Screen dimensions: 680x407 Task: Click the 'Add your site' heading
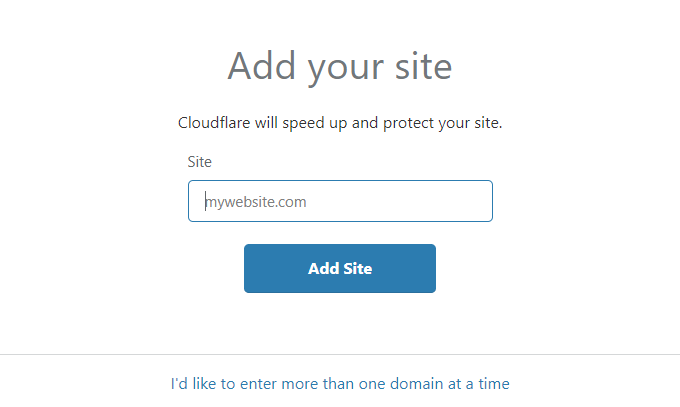340,66
